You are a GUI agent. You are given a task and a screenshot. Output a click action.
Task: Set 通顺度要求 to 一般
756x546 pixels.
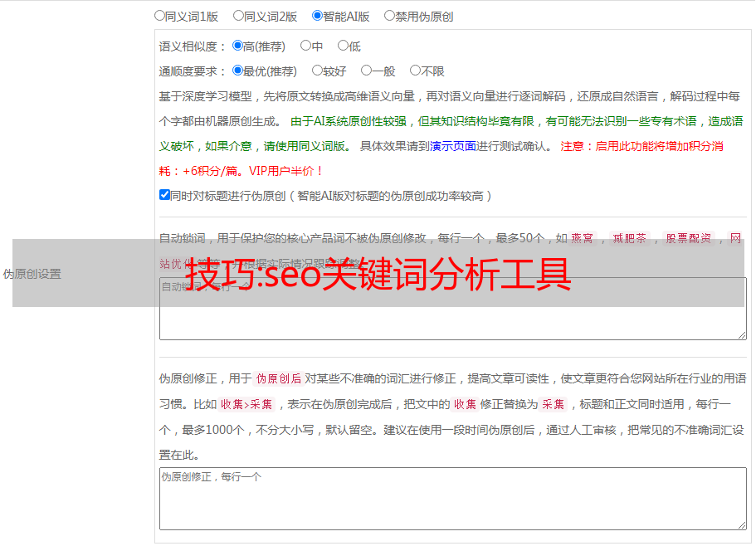coord(366,71)
